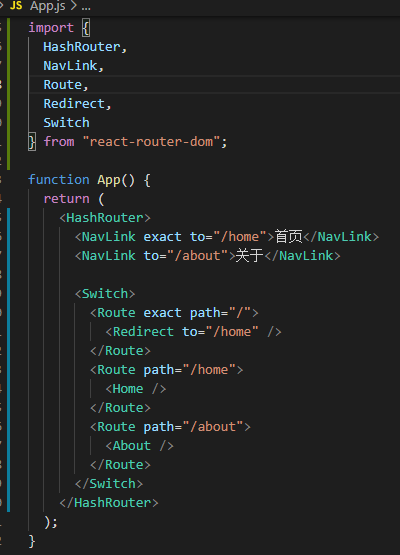The height and width of the screenshot is (555, 400).
Task: Click the Switch import identifier
Action: (66, 123)
